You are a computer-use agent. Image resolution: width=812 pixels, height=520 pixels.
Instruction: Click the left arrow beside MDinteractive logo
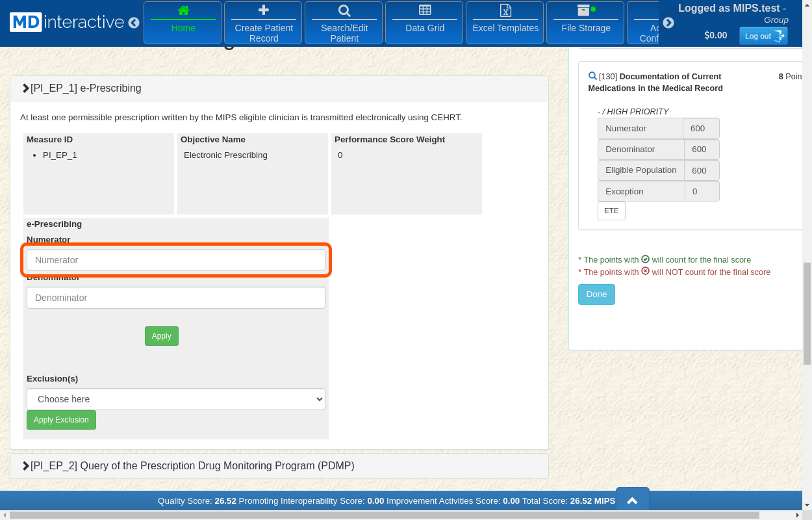tap(134, 23)
